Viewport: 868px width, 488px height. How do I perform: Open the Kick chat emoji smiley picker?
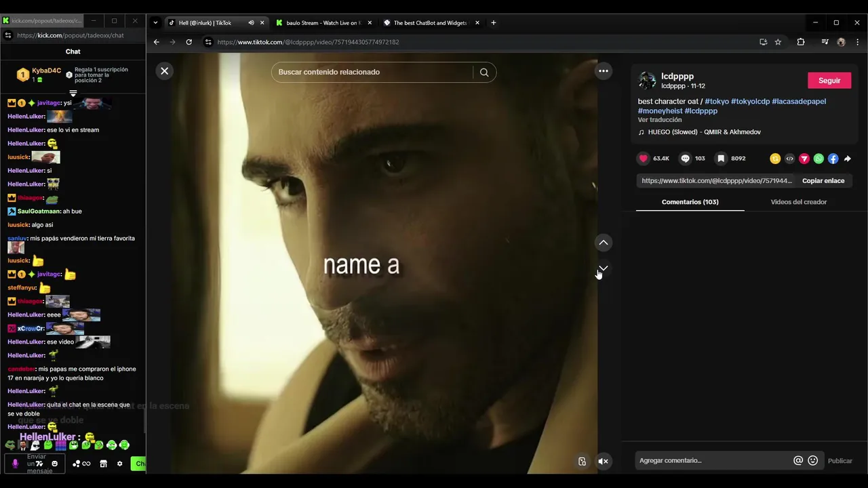pos(55,464)
